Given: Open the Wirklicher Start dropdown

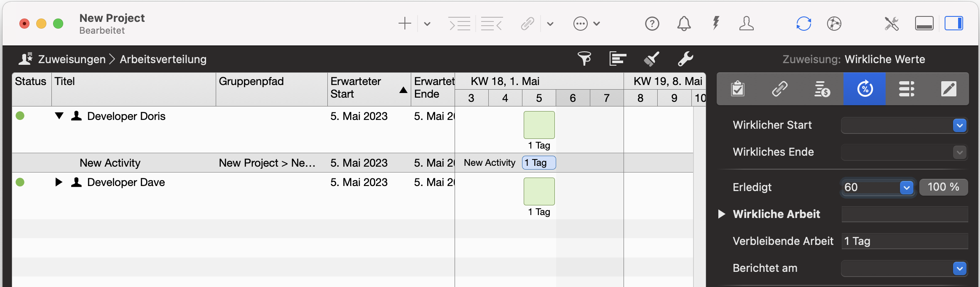Looking at the screenshot, I should click(x=959, y=125).
